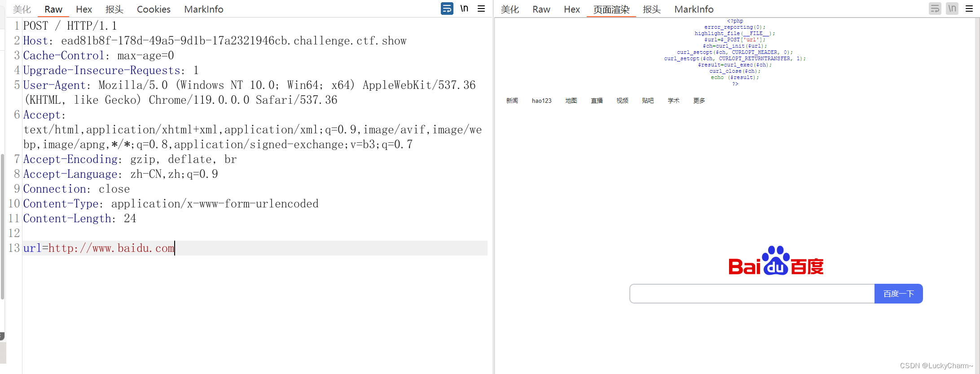Open the request Hex tab
This screenshot has height=374, width=980.
coord(84,9)
